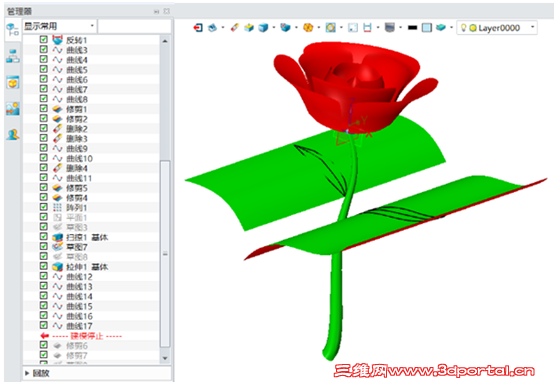Click the 拉伸1 extrude feature icon
The height and width of the screenshot is (384, 554).
[x=57, y=267]
